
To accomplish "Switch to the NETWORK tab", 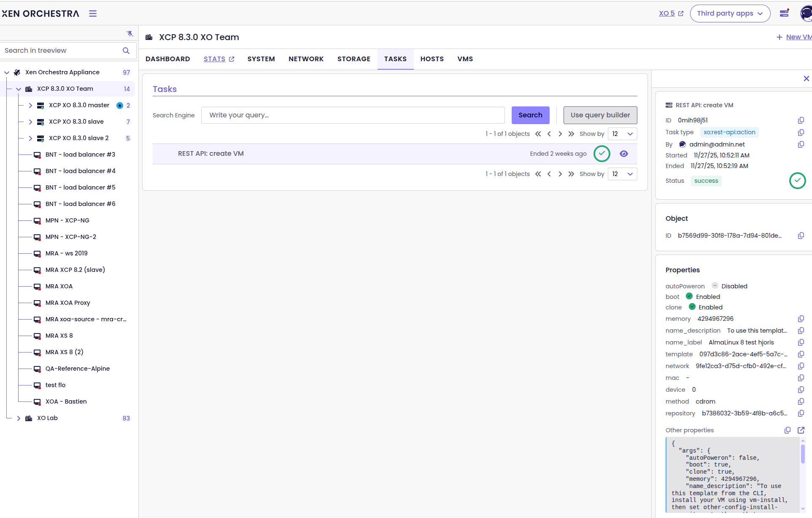I will [x=306, y=59].
